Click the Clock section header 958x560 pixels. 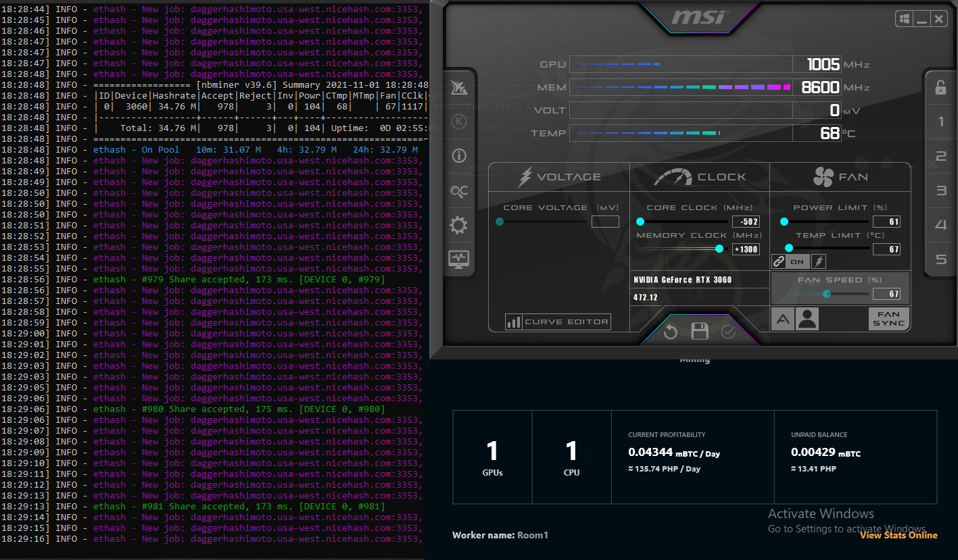(x=700, y=177)
